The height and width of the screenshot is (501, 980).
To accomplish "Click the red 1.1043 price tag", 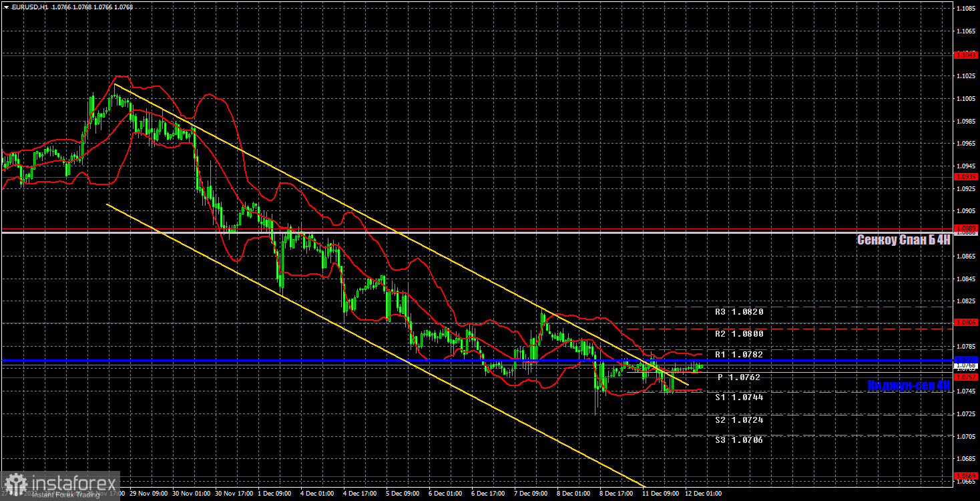I will [966, 54].
